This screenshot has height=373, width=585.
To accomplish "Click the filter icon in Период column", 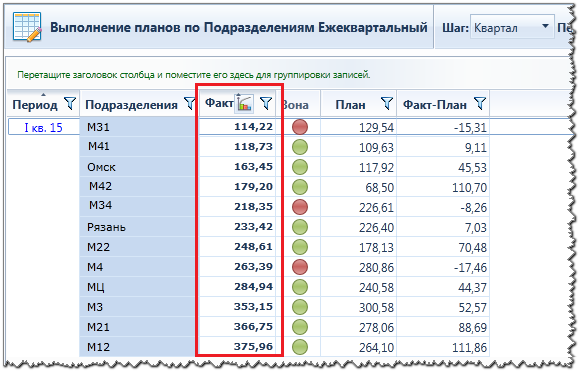I will [70, 103].
